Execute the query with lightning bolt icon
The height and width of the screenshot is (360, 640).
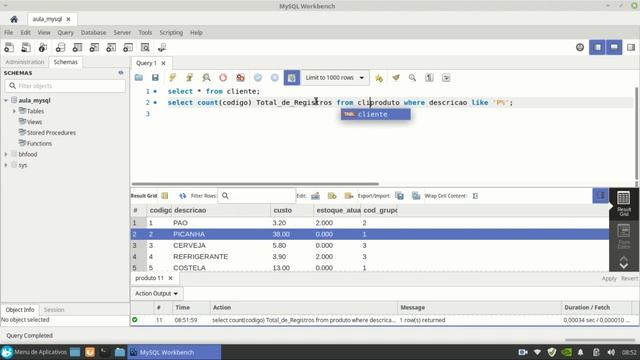pos(172,78)
